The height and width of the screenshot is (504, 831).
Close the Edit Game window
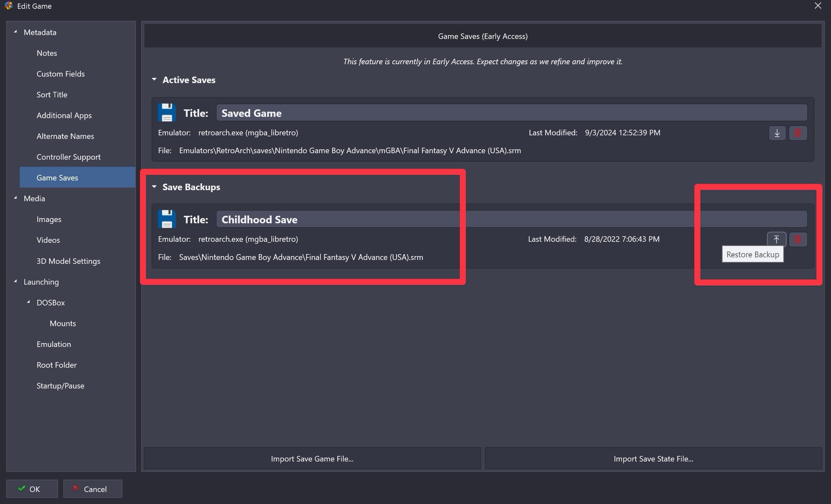pyautogui.click(x=818, y=6)
